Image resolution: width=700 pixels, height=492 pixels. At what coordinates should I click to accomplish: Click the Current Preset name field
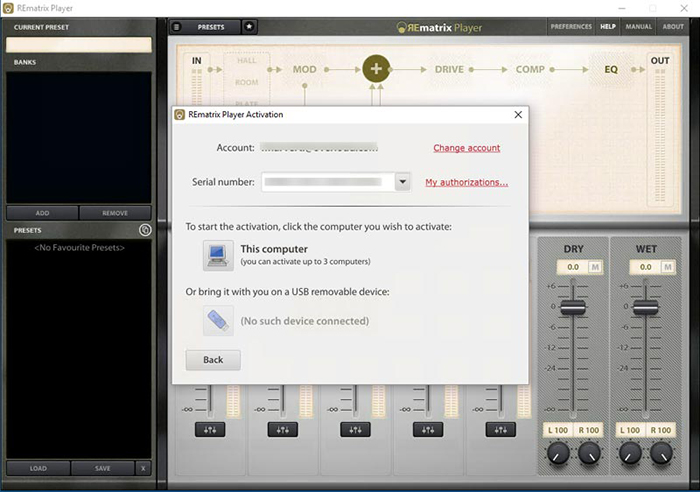(x=79, y=45)
